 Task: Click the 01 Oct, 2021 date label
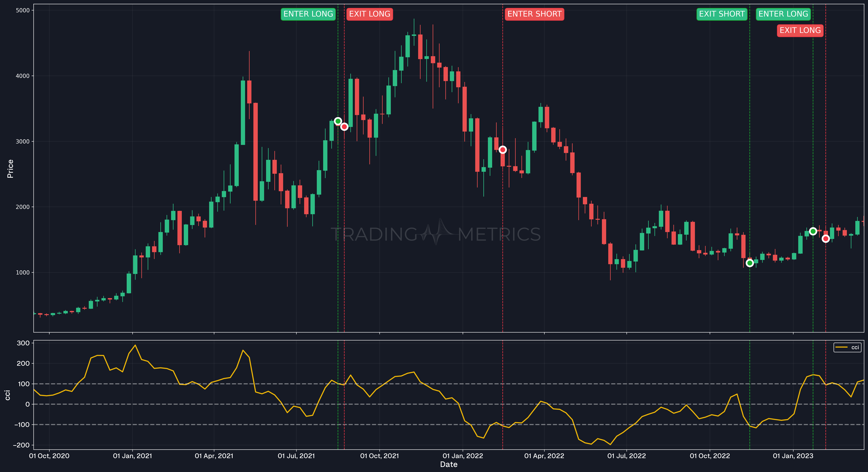379,456
